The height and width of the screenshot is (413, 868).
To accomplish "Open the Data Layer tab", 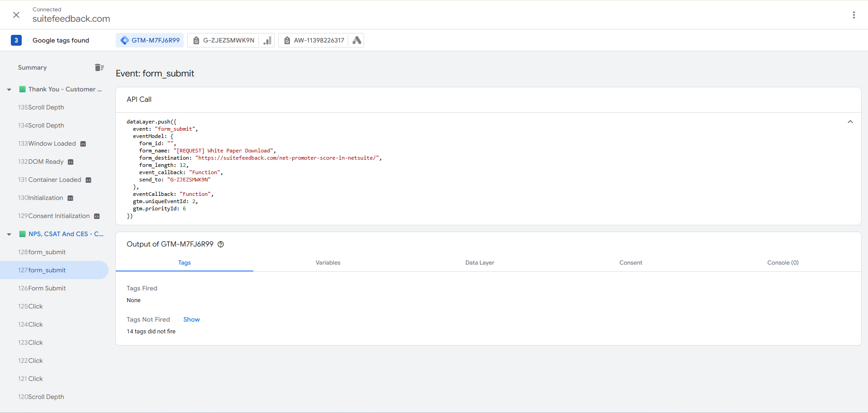I will [x=479, y=263].
